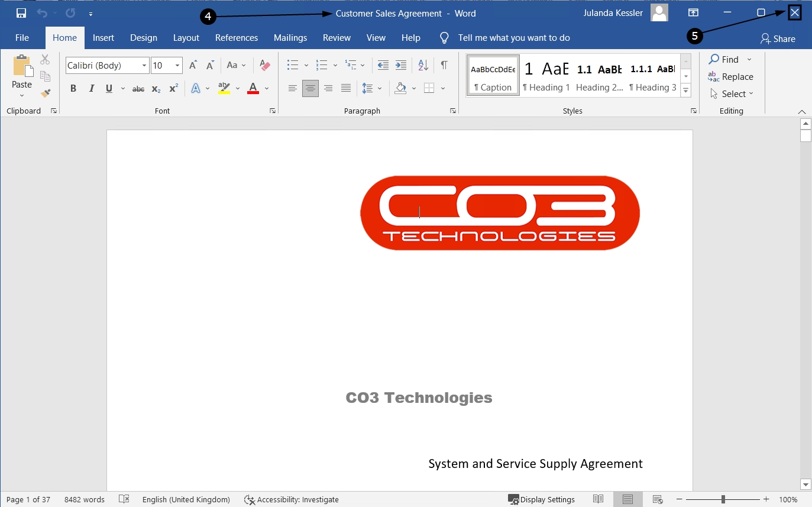Open the File menu

point(22,38)
